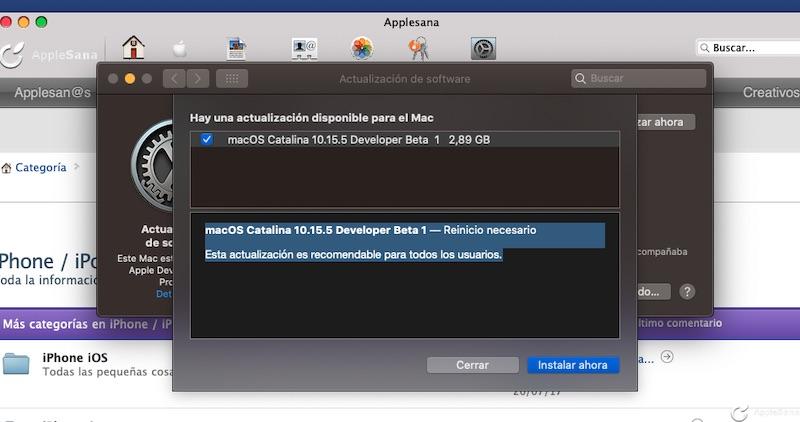Click the 'Reinicio necesario' description heading
Viewport: 800px width, 422px height.
tap(490, 230)
